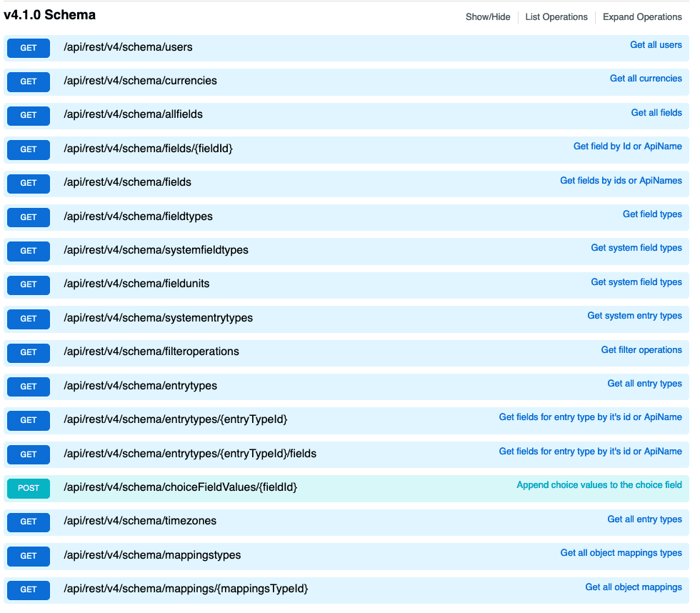Click 'Get all entry types' on the entrytypes row
Image resolution: width=700 pixels, height=613 pixels.
644,383
